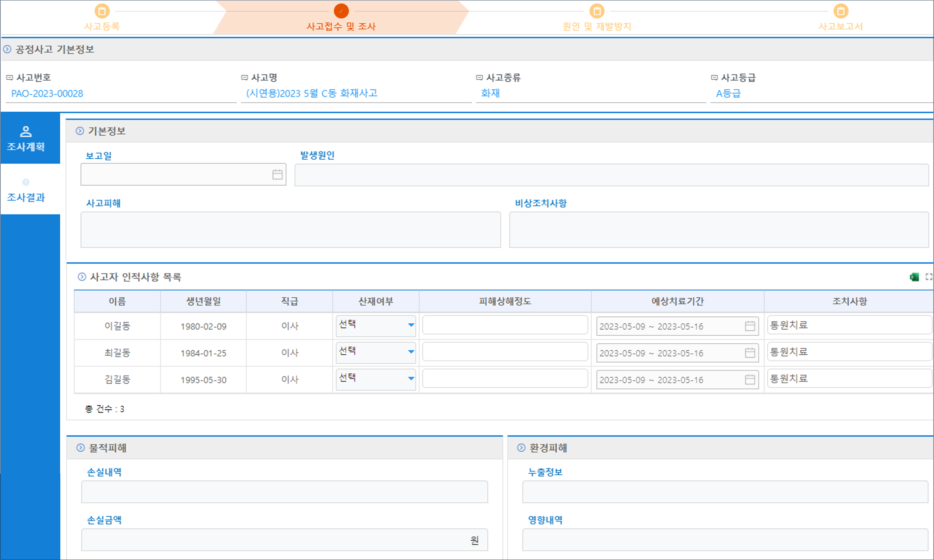The height and width of the screenshot is (560, 934).
Task: Click 피해상해정도 field for 이길동
Action: pyautogui.click(x=505, y=325)
